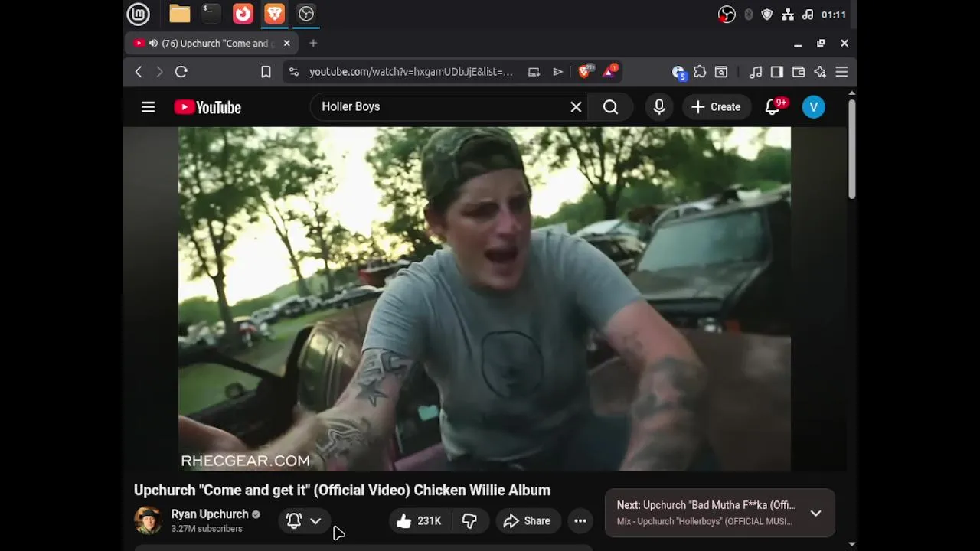
Task: Open the file manager from the panel
Action: pyautogui.click(x=180, y=14)
